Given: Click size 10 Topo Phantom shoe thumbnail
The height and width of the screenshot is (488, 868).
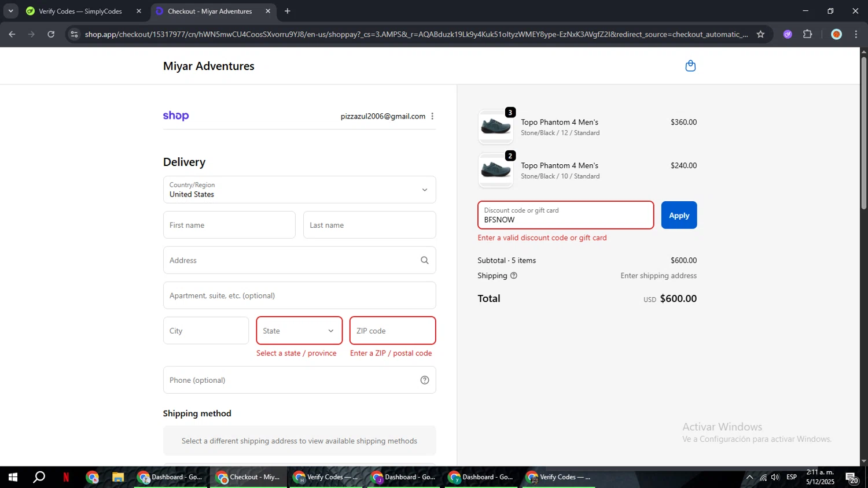Looking at the screenshot, I should (496, 170).
